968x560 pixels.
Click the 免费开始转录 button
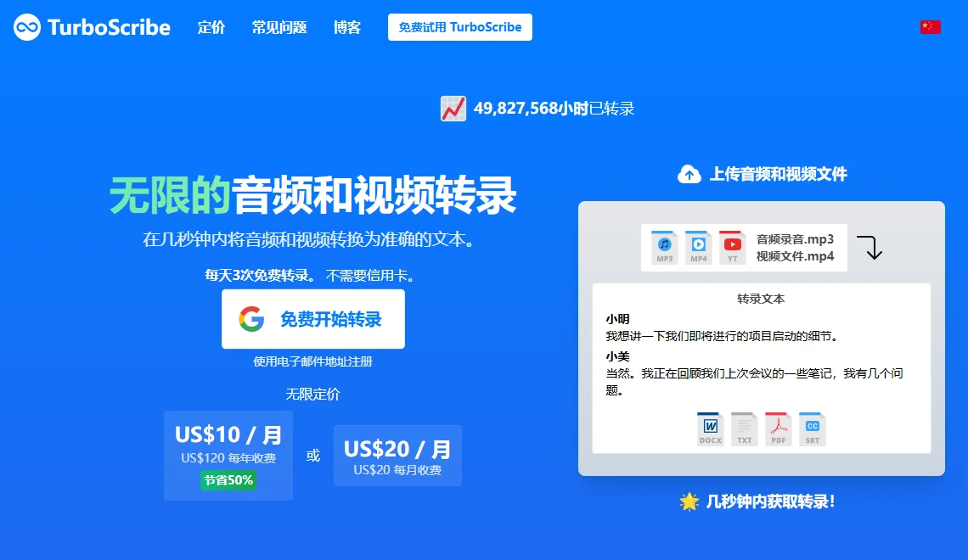click(x=313, y=319)
